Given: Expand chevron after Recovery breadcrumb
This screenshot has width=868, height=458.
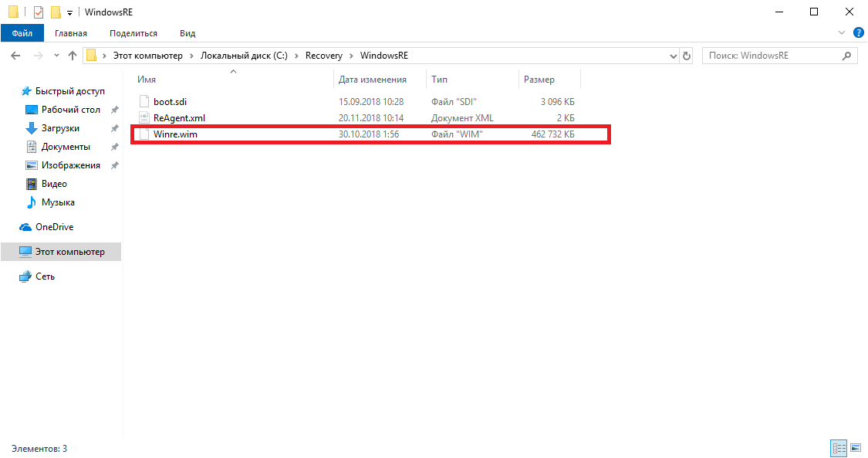Looking at the screenshot, I should (352, 56).
